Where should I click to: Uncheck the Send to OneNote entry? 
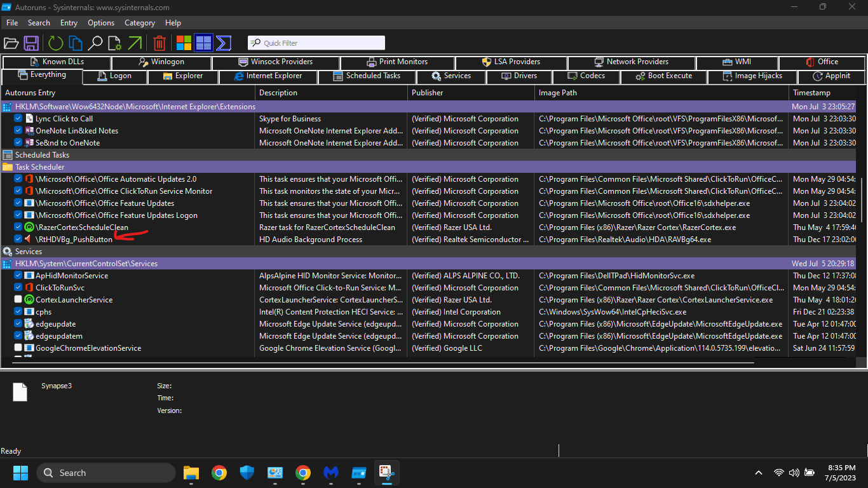(18, 143)
